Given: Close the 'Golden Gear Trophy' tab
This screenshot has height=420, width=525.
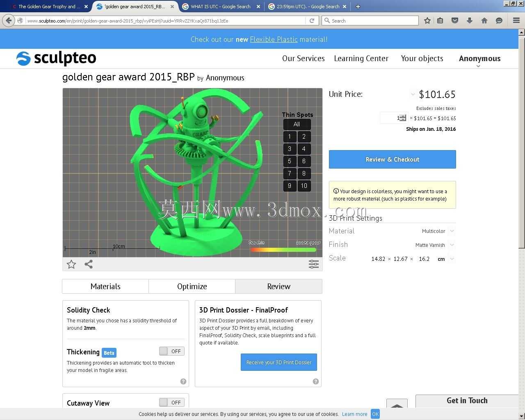Looking at the screenshot, I should coord(86,7).
